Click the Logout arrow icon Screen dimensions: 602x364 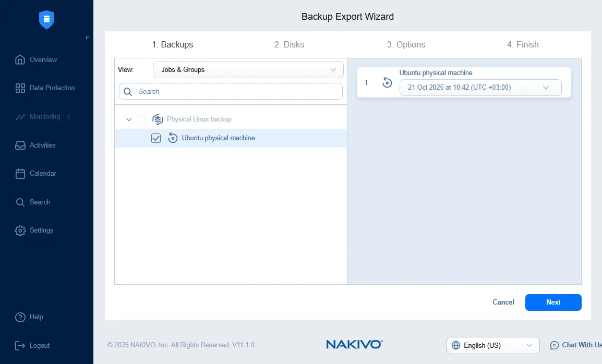(20, 346)
